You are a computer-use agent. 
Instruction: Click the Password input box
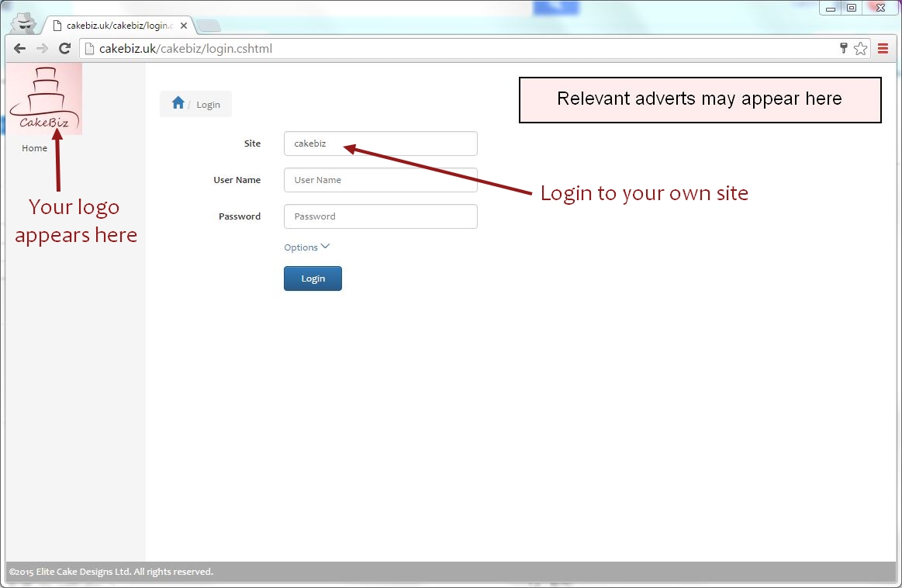380,216
